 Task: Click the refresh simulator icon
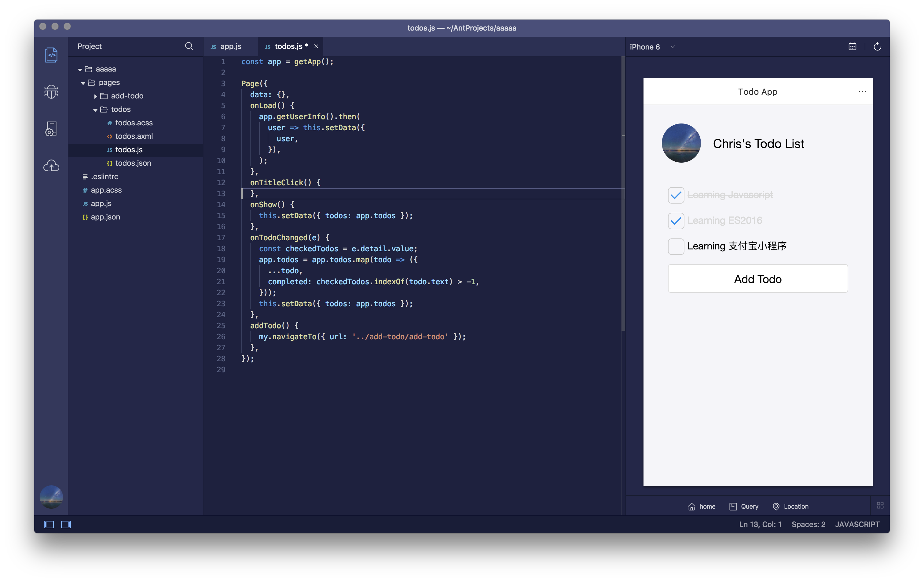point(877,47)
